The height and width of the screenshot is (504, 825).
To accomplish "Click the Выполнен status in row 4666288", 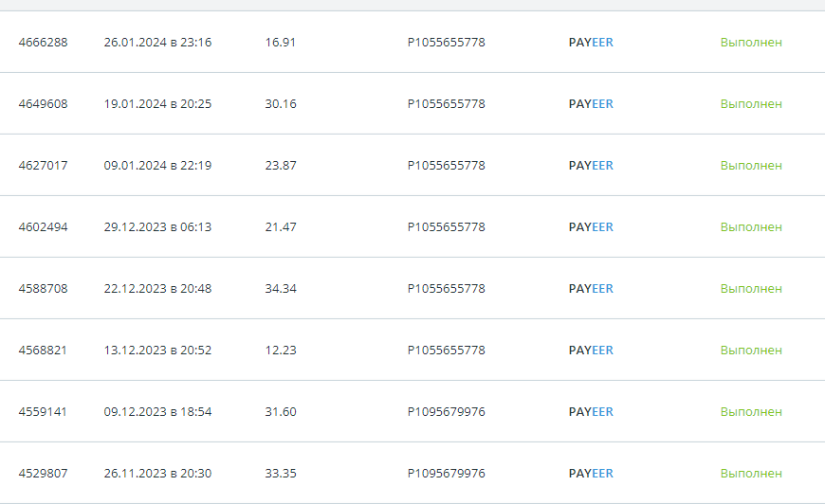I will click(x=751, y=43).
